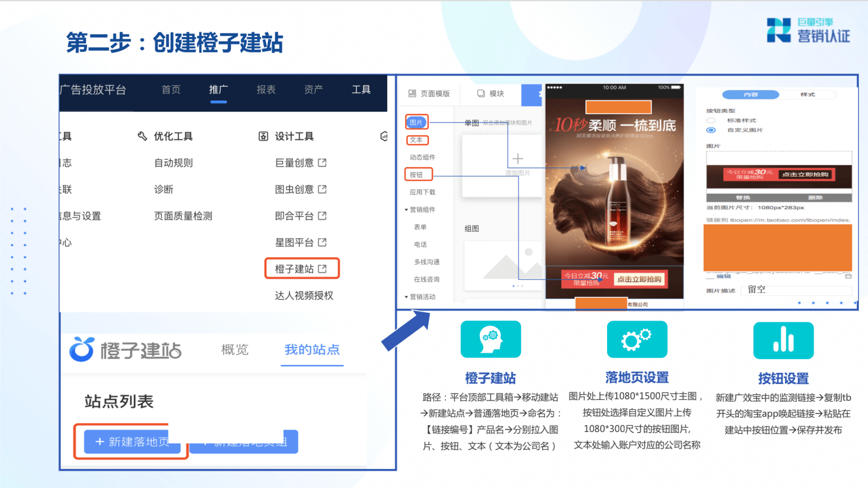Click external-link icon next to 巨量创意
Screen dimensions: 868x488
click(x=322, y=162)
